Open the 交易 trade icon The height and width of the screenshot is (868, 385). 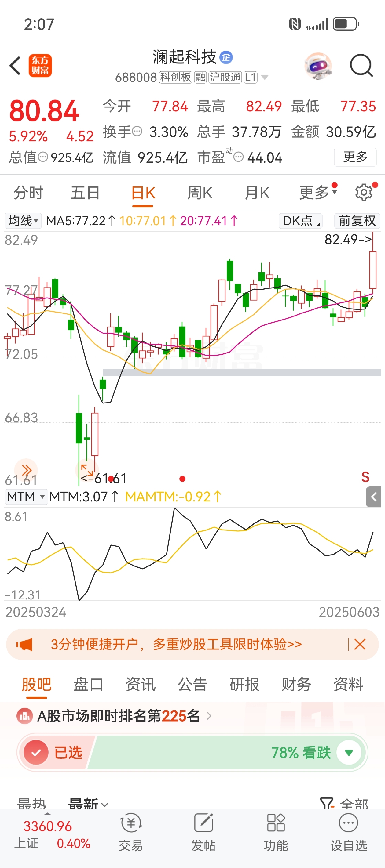(x=131, y=832)
